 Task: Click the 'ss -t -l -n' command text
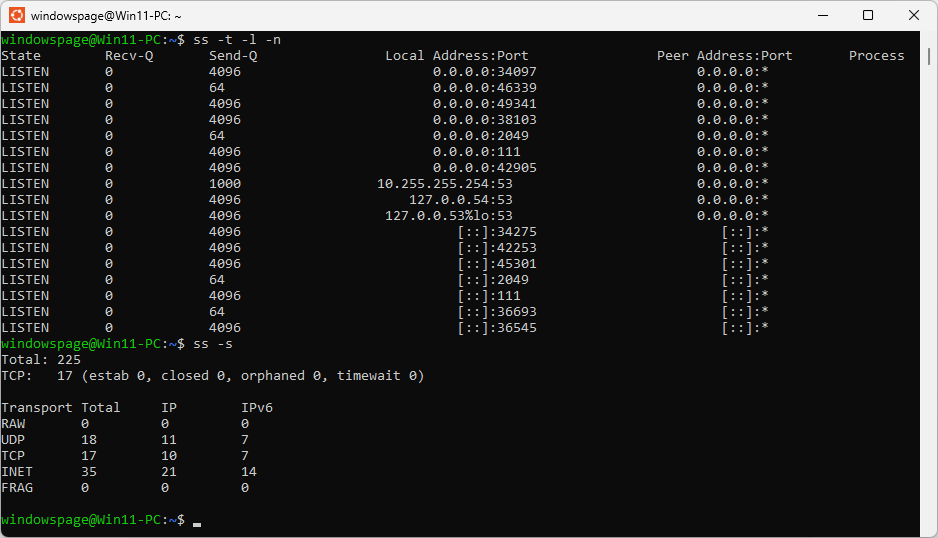(237, 40)
